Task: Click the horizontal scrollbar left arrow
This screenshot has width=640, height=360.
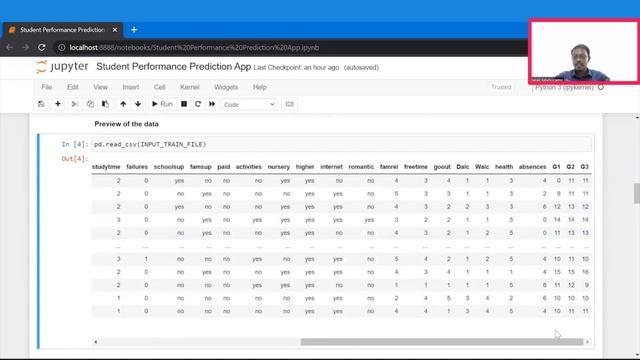Action: (96, 342)
